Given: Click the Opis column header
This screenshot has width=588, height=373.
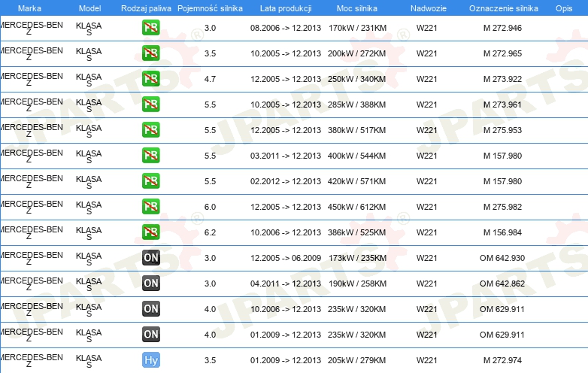Looking at the screenshot, I should 564,8.
